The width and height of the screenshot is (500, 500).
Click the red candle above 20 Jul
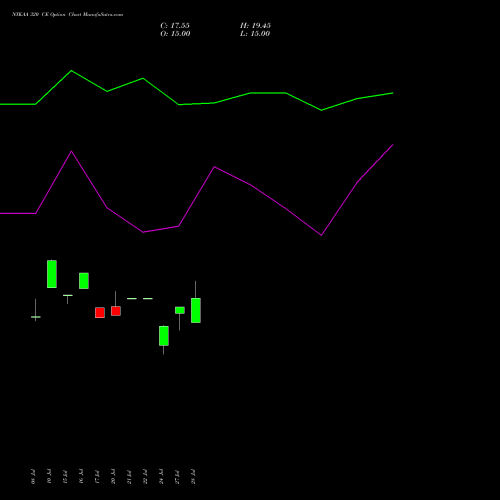point(116,311)
